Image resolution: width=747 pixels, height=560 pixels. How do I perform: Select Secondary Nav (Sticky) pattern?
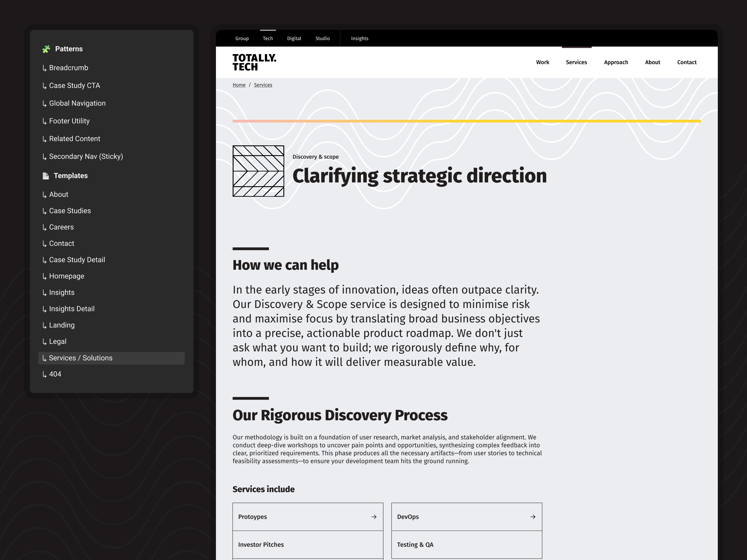(x=86, y=157)
